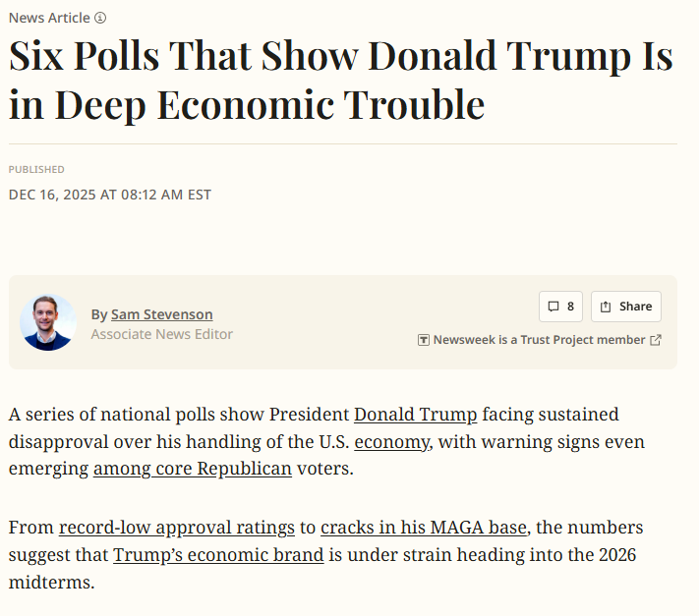
Task: Click the 'Associate News Editor' subtitle
Action: [162, 334]
